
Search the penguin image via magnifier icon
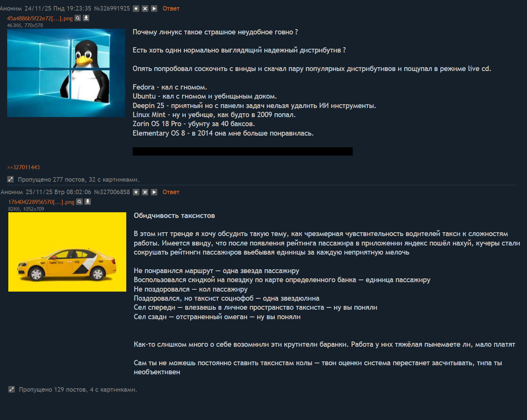coord(78,18)
